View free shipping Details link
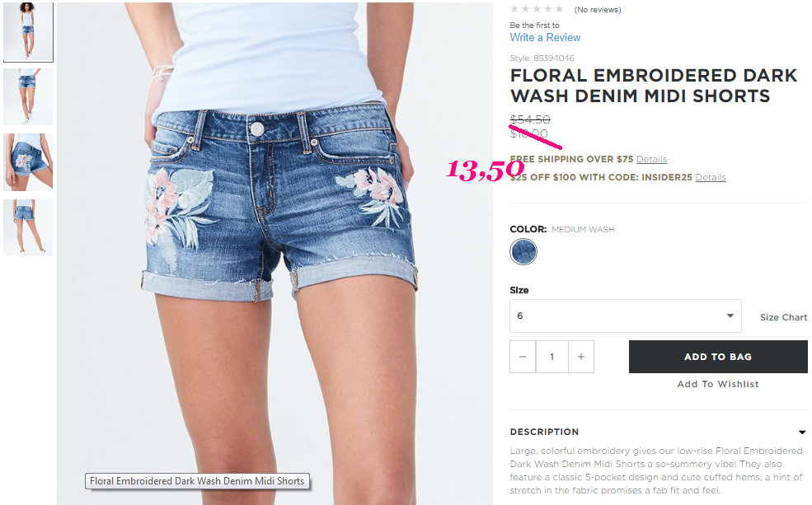The height and width of the screenshot is (505, 812). [x=651, y=159]
